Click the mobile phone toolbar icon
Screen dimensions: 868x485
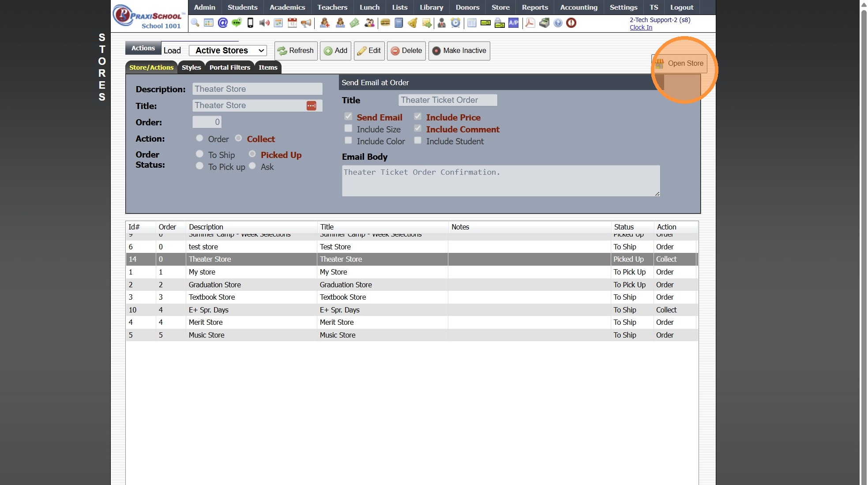pos(250,23)
